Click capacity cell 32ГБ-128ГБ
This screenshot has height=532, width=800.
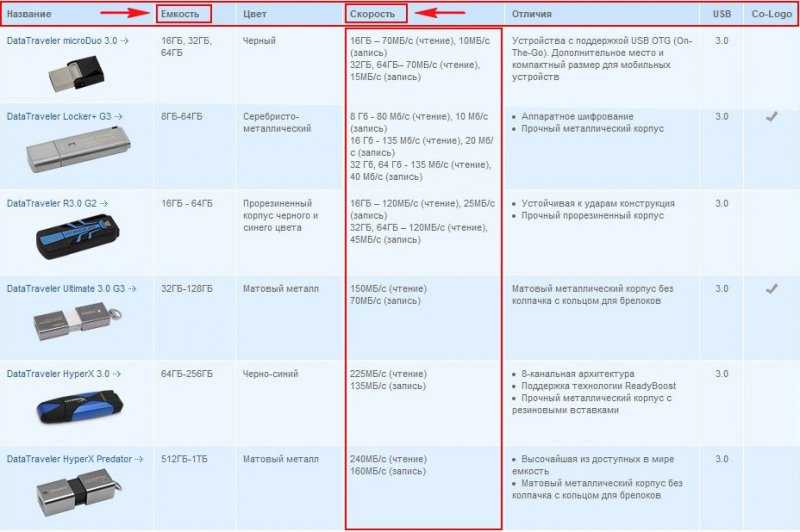[x=187, y=289]
